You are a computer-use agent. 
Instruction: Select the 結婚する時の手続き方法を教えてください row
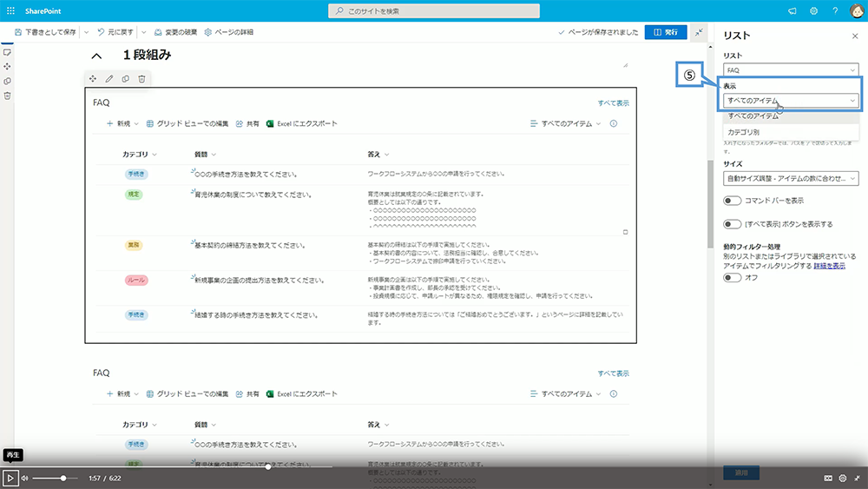pos(362,319)
